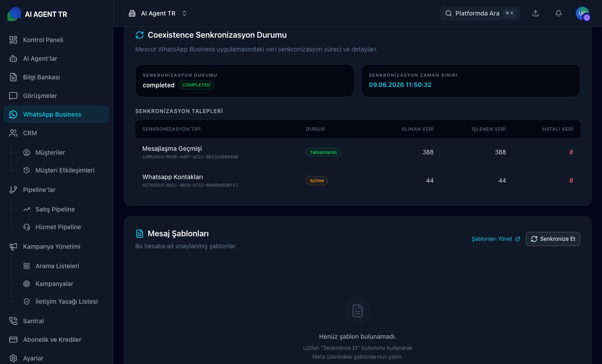This screenshot has height=364, width=602.
Task: Click the Senkronize Et button
Action: [x=553, y=239]
